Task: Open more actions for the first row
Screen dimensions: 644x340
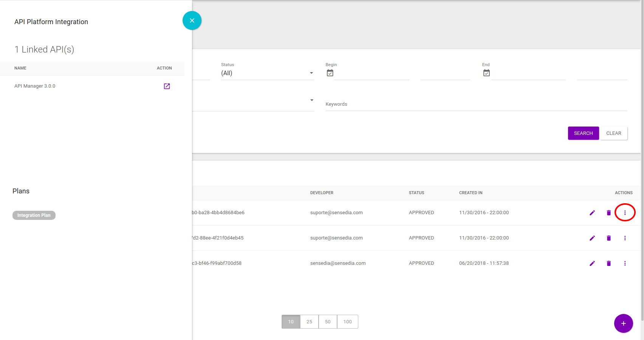Action: (625, 213)
